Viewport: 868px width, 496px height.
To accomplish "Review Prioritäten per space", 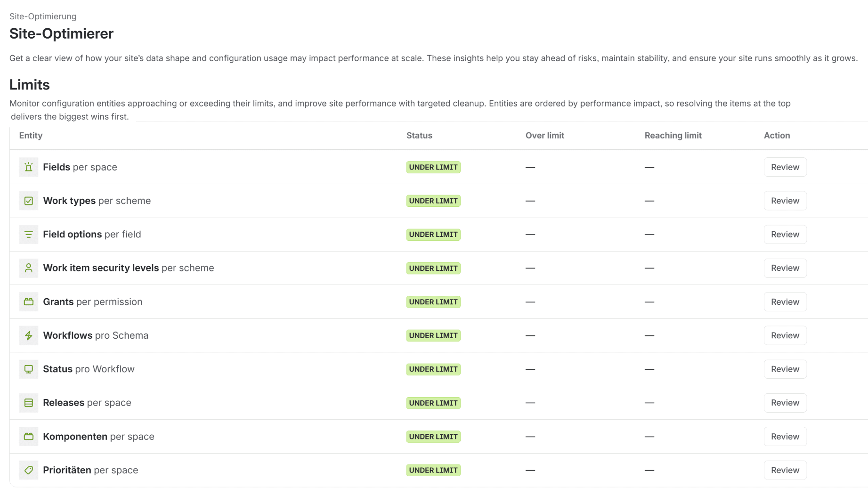I will [x=785, y=470].
